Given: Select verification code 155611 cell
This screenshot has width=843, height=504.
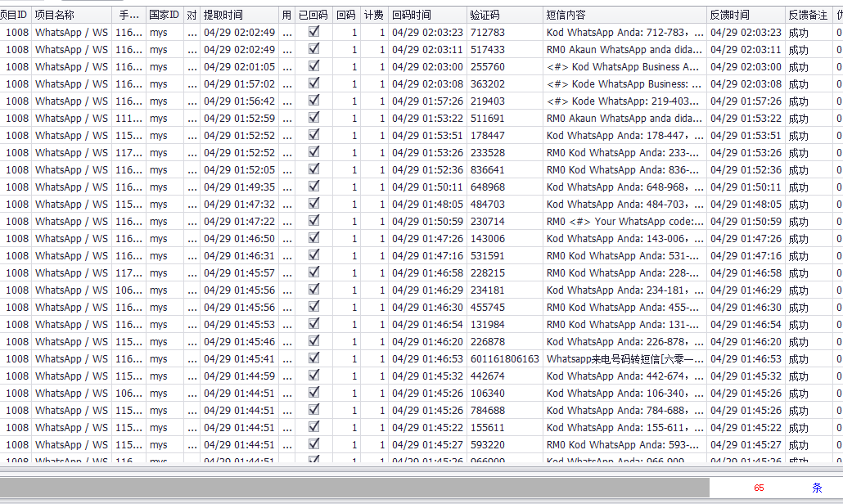Looking at the screenshot, I should 505,428.
